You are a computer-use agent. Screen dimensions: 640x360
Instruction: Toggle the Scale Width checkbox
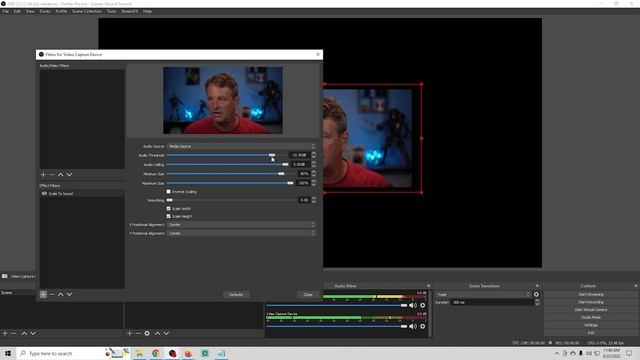point(169,209)
